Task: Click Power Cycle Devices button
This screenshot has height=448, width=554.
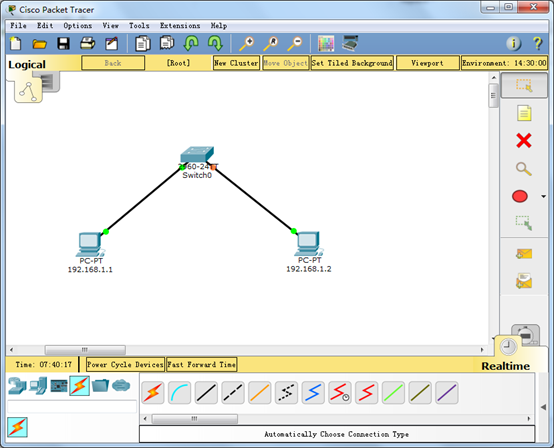Action: pyautogui.click(x=125, y=364)
